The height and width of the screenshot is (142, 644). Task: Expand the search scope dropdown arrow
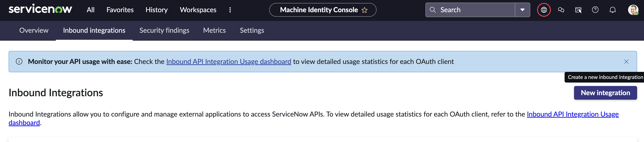(522, 10)
